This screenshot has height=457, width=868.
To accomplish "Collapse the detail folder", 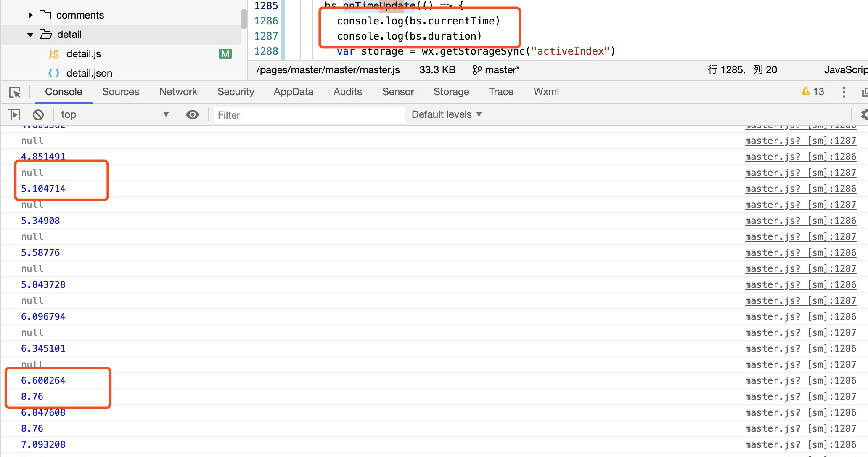I will click(30, 35).
